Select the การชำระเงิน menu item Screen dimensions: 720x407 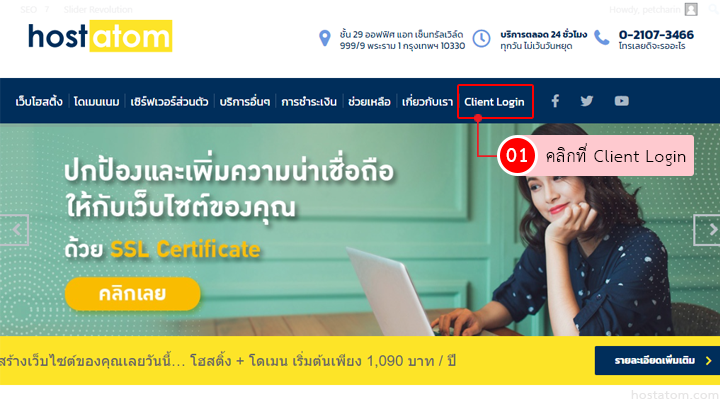(x=309, y=102)
